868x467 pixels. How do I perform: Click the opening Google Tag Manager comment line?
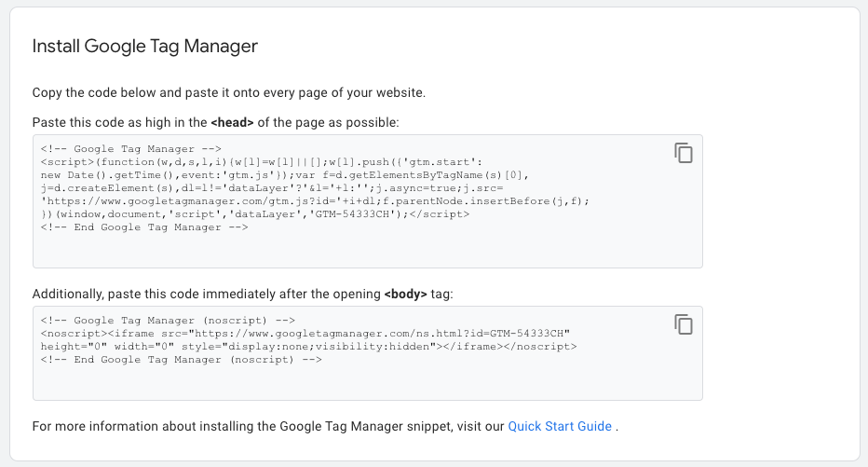coord(130,149)
